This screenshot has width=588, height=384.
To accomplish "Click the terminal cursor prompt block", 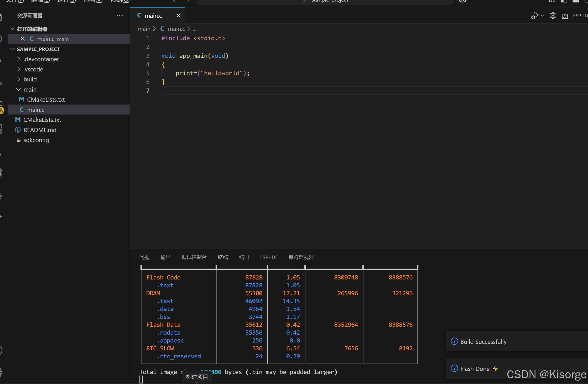I will tap(141, 379).
